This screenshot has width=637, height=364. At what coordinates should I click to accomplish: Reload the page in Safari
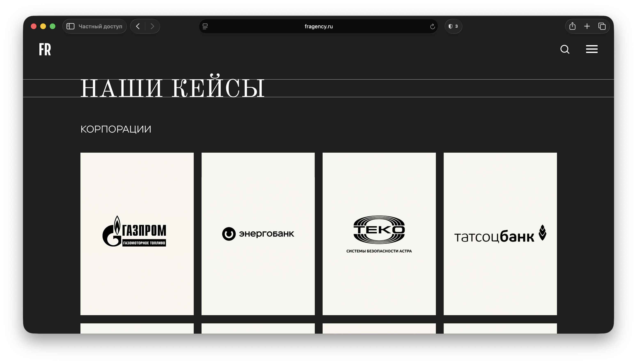(432, 26)
